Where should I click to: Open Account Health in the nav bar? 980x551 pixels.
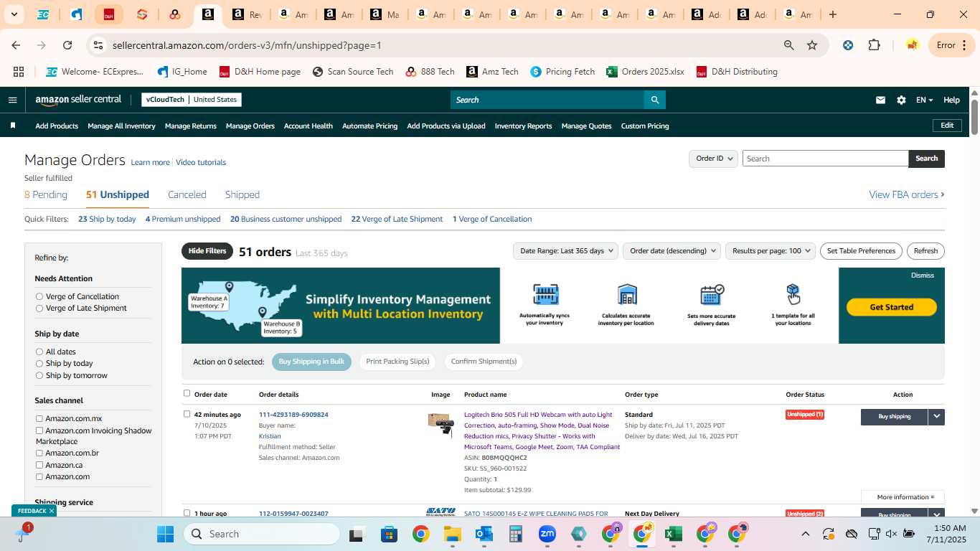point(308,126)
